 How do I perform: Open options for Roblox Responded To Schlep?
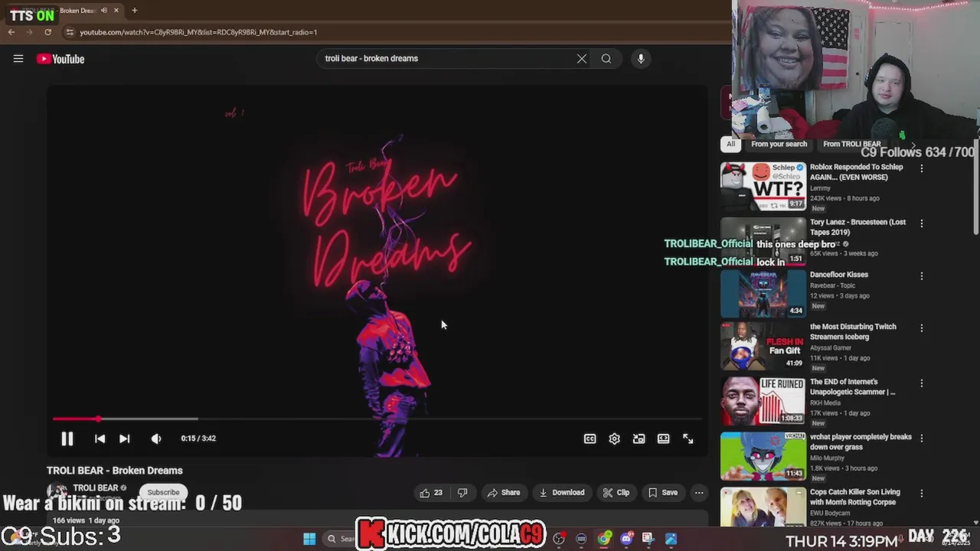point(922,168)
